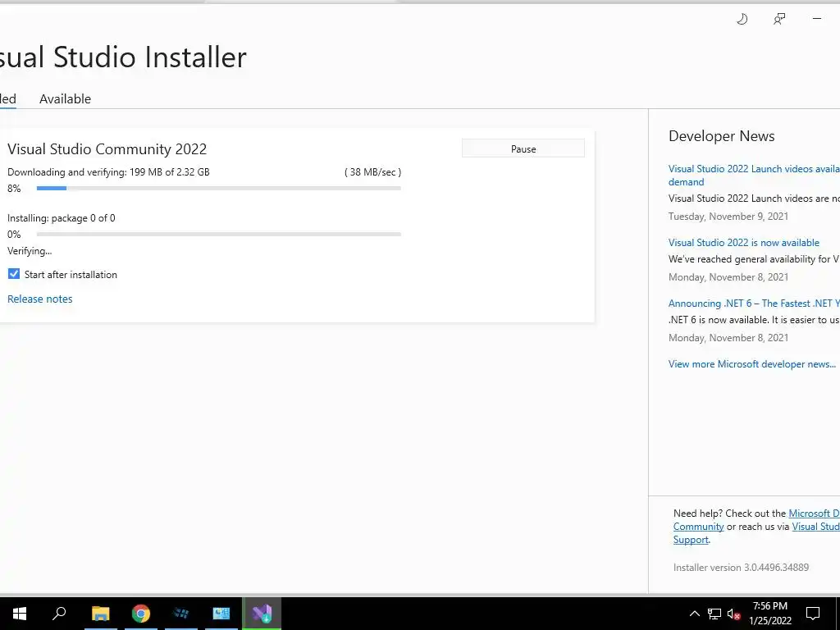
Task: Show hidden system tray icons
Action: [694, 614]
